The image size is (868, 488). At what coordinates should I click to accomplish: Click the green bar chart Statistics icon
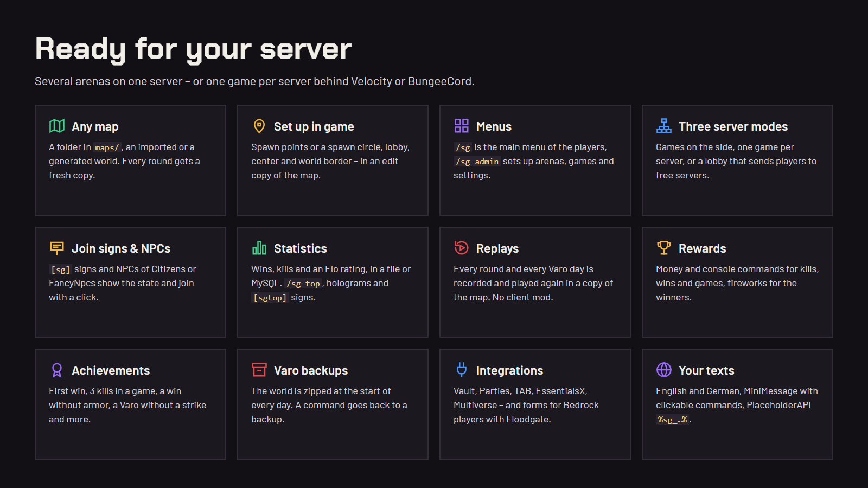coord(259,248)
